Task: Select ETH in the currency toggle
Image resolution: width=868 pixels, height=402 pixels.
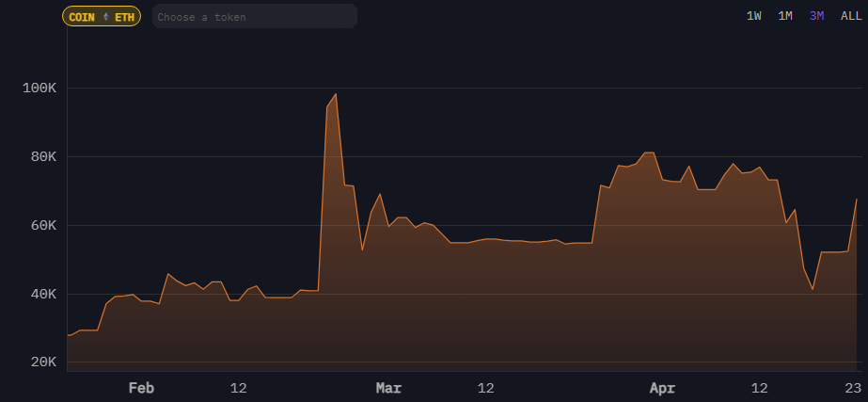Action: 124,17
